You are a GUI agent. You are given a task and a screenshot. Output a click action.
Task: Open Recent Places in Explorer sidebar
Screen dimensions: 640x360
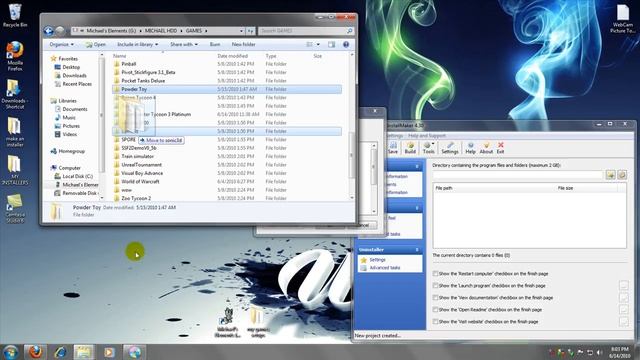point(77,84)
